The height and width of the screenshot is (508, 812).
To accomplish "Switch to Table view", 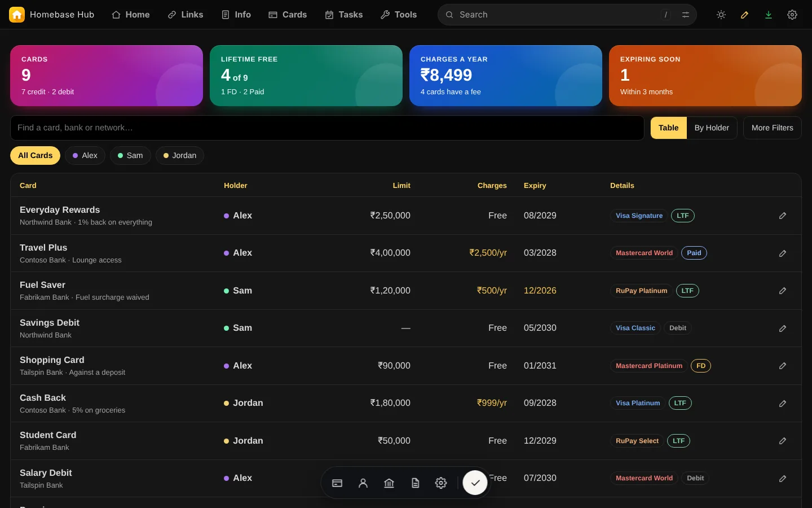I will pos(669,128).
